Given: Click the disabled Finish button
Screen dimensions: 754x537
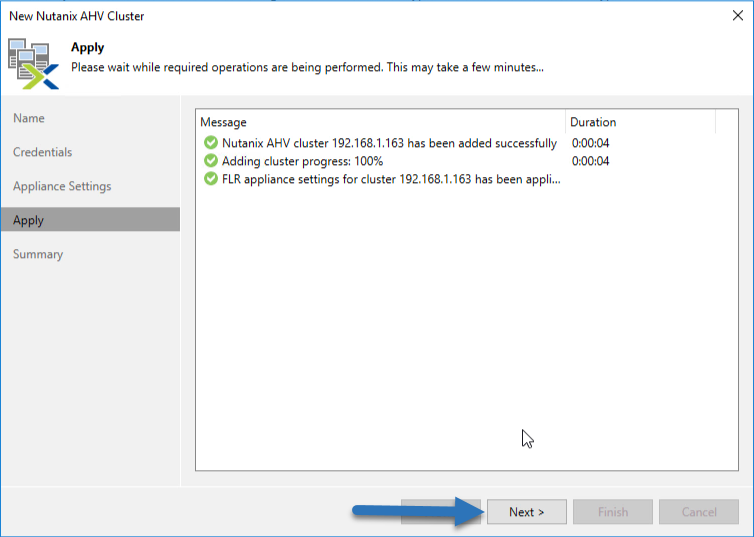Looking at the screenshot, I should [x=613, y=512].
